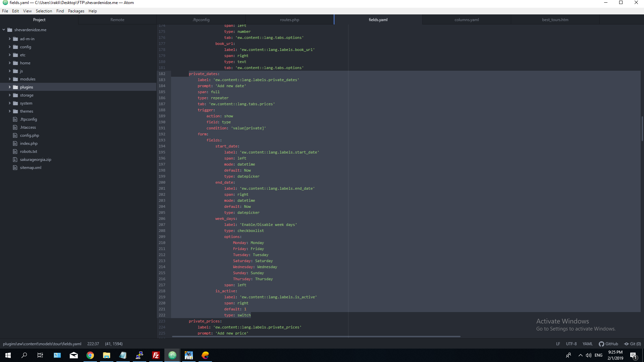Click the file icon beside .htaccess

point(15,127)
